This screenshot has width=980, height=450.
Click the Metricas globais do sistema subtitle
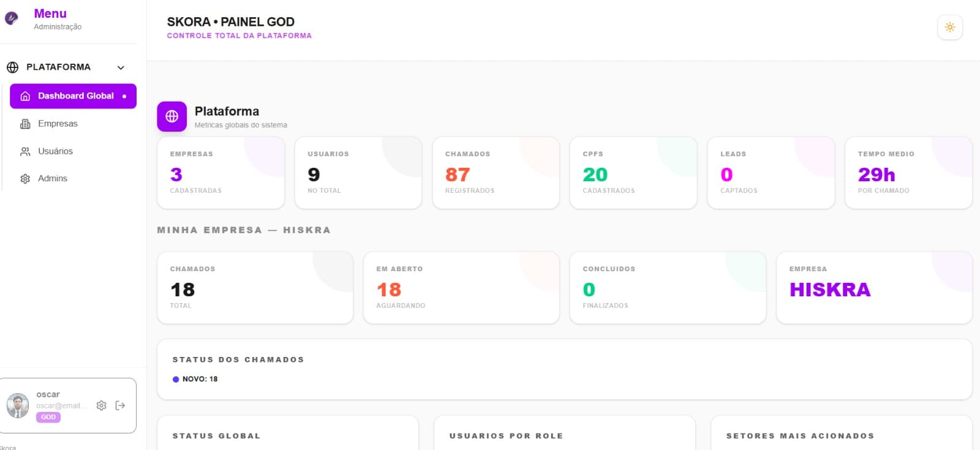coord(241,125)
